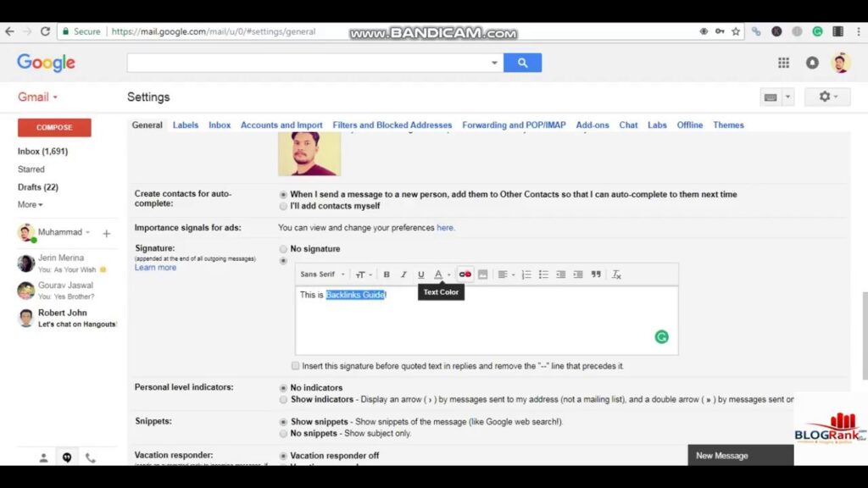868x488 pixels.
Task: Open the text alignment dropdown
Action: click(x=506, y=274)
